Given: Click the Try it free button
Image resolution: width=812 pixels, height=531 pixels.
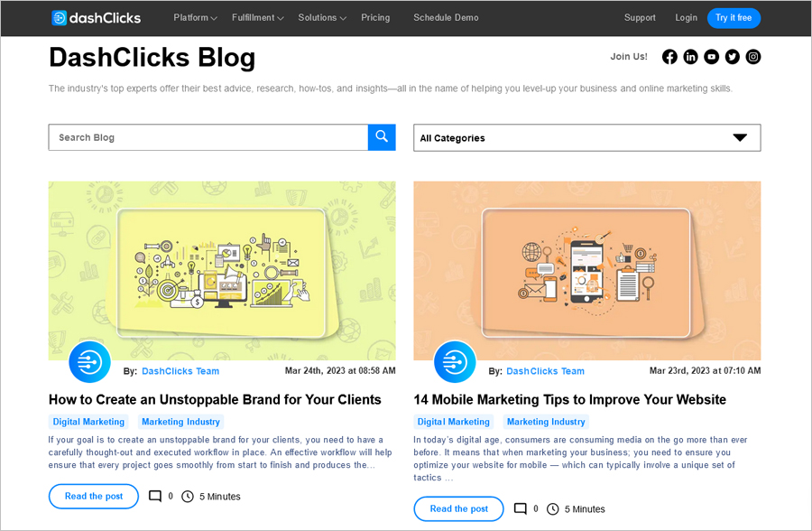Looking at the screenshot, I should pyautogui.click(x=734, y=18).
